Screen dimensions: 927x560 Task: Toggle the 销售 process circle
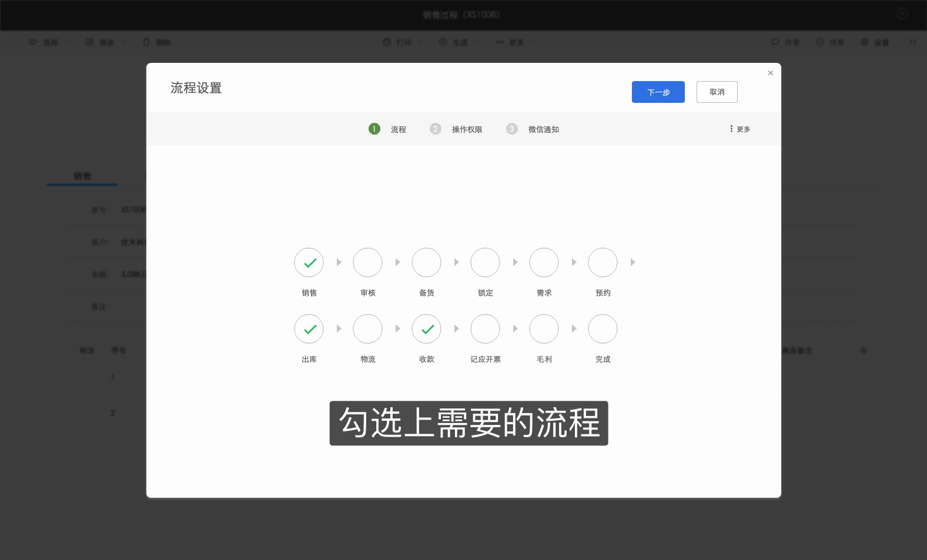pos(309,263)
